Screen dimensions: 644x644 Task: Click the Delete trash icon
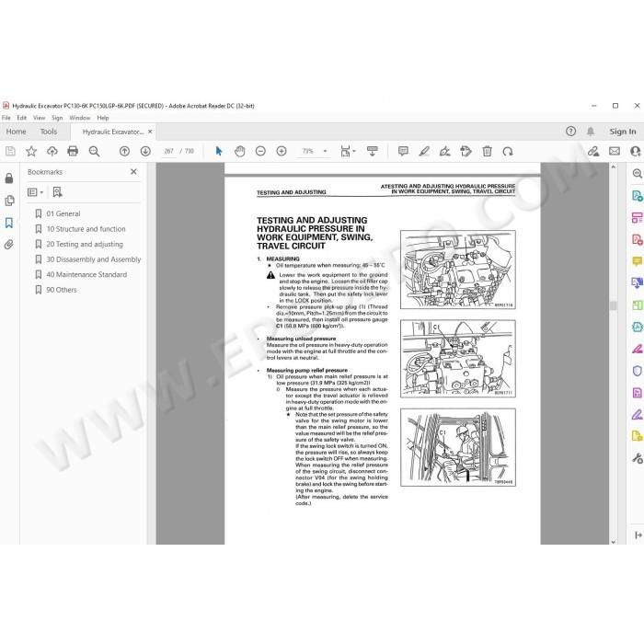pyautogui.click(x=487, y=152)
